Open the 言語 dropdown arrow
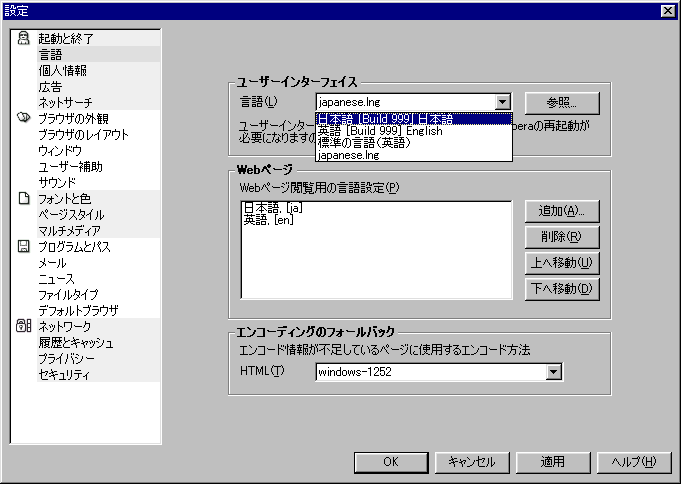681x484 pixels. 502,102
